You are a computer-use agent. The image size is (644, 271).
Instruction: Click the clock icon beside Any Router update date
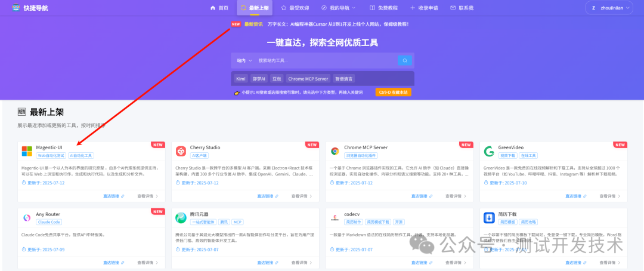click(x=23, y=249)
